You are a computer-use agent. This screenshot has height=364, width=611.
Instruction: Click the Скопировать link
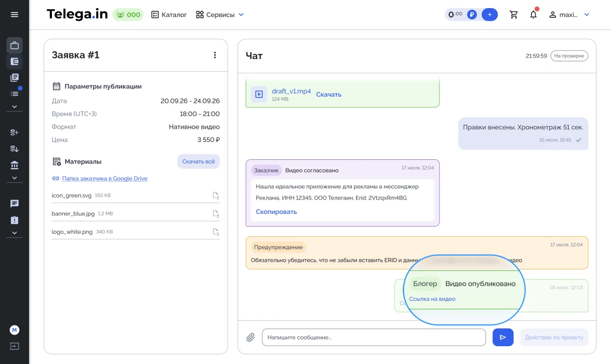(x=276, y=212)
